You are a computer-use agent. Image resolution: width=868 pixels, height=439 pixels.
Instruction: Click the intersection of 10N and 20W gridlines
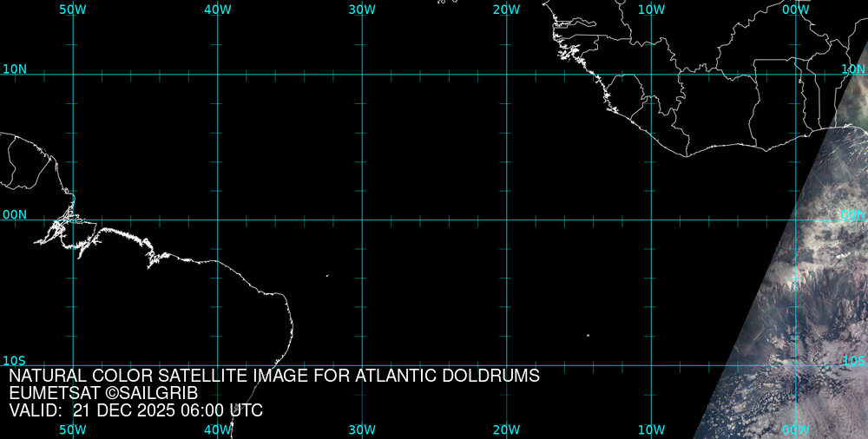[507, 74]
